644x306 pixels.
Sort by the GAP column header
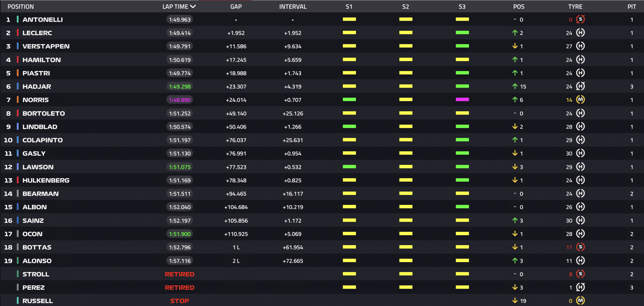tap(236, 7)
